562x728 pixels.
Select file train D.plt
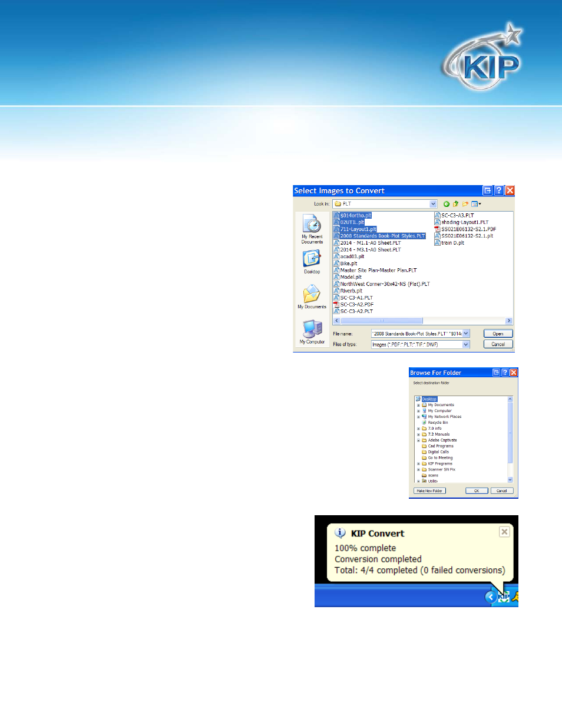[x=452, y=243]
